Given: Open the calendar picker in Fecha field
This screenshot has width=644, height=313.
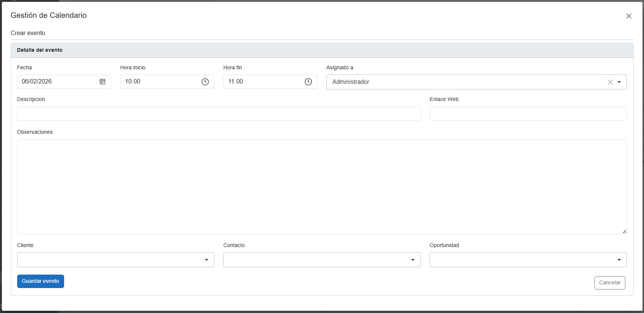Looking at the screenshot, I should click(102, 82).
